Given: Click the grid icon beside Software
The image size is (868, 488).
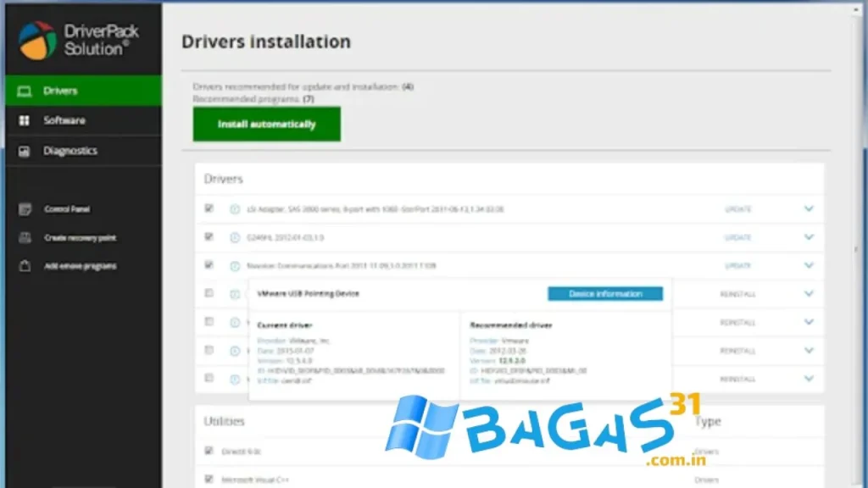Looking at the screenshot, I should click(24, 120).
